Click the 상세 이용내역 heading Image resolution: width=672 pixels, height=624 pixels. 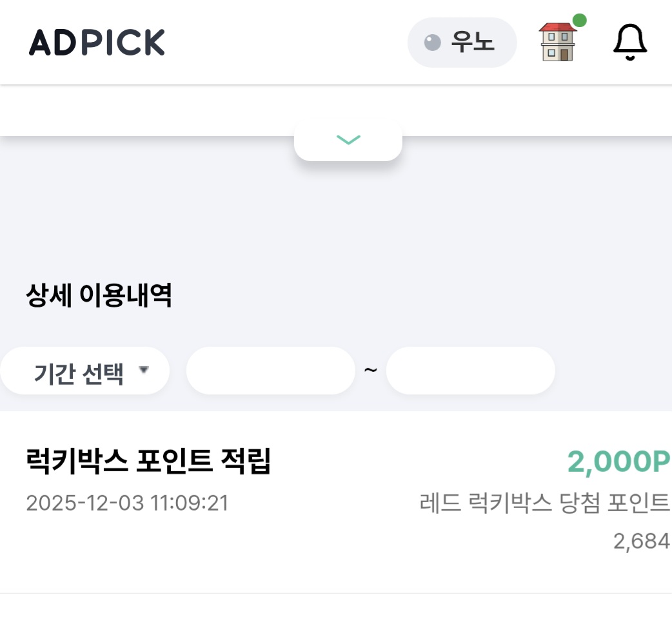coord(99,296)
